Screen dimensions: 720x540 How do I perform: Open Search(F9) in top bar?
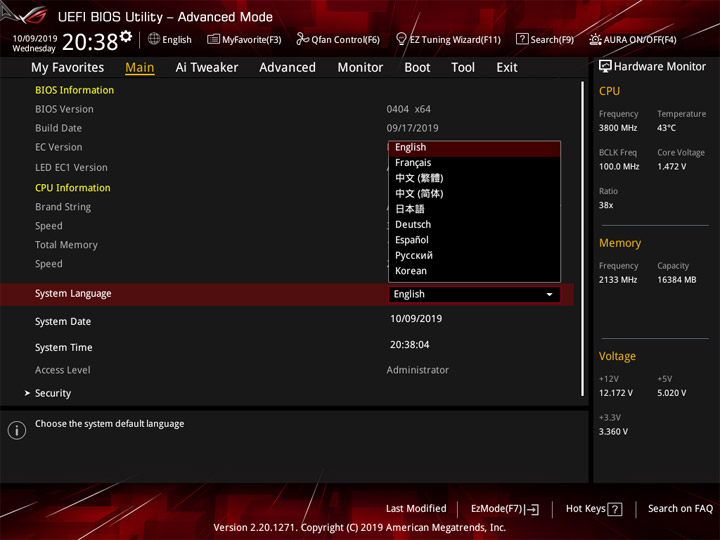(x=545, y=39)
